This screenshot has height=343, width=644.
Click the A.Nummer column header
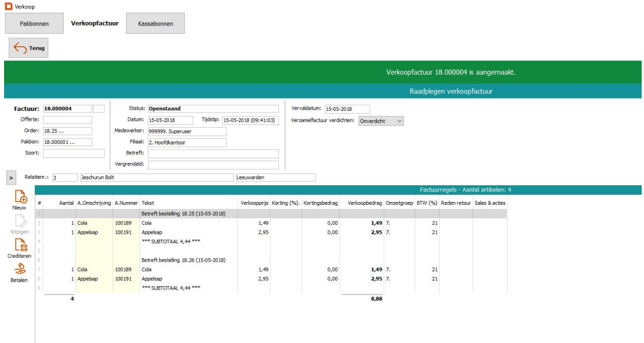pos(125,203)
